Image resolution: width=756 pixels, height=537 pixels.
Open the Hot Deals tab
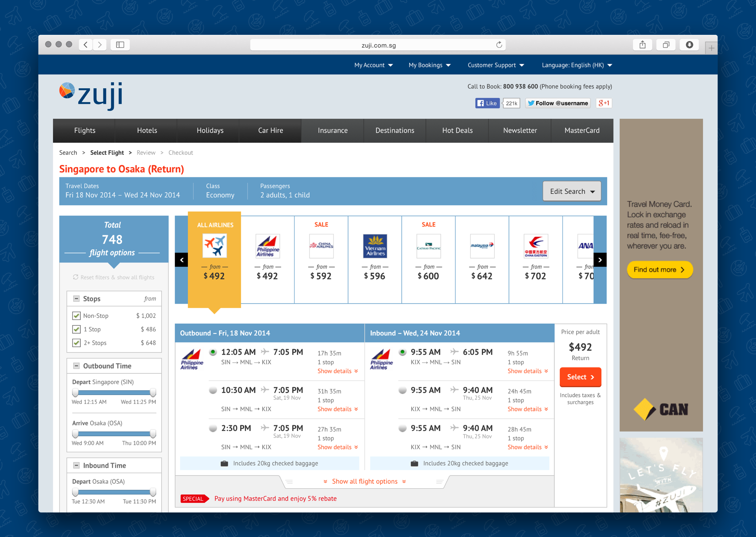point(457,131)
